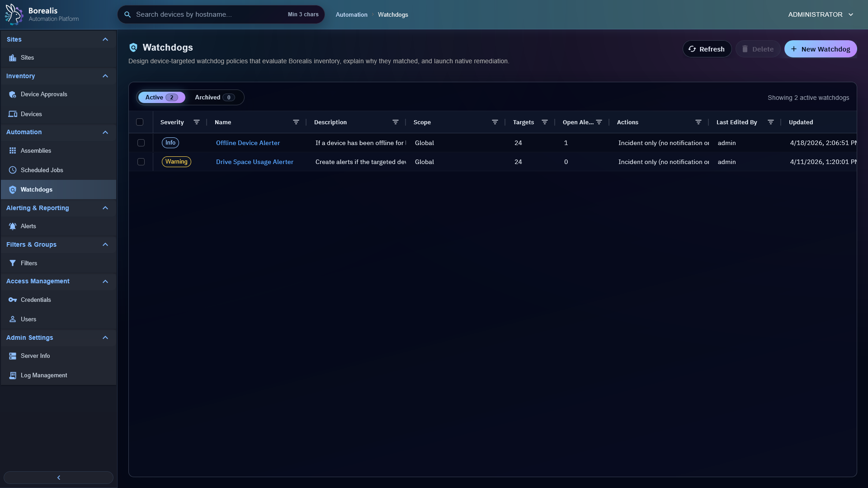Open Severity column filter icon
The height and width of the screenshot is (488, 868).
click(197, 122)
